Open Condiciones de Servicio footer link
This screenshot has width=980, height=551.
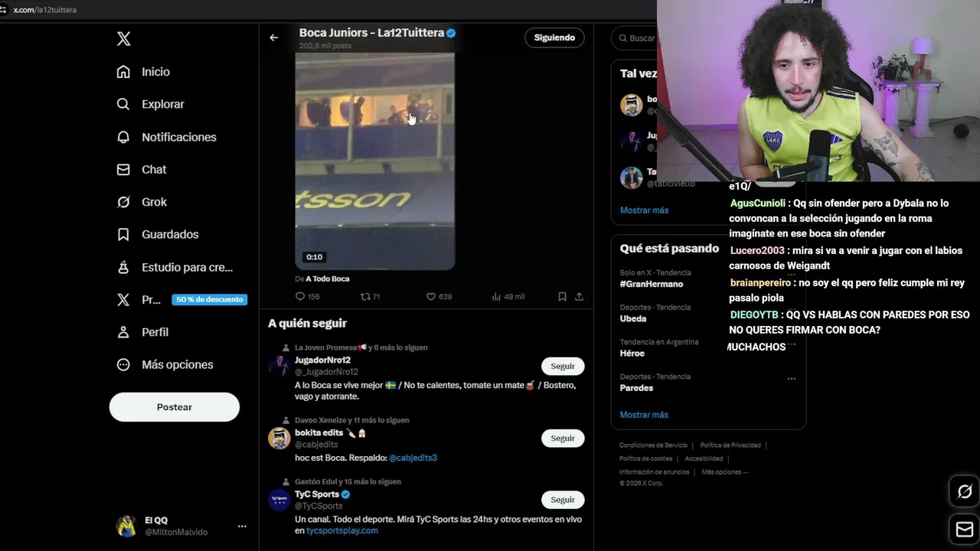[653, 445]
